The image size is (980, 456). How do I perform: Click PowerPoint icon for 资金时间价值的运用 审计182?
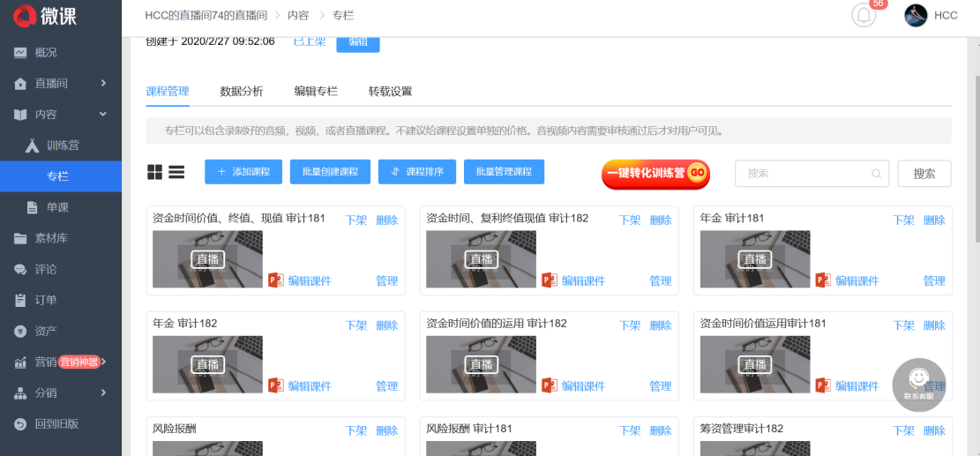(x=550, y=385)
